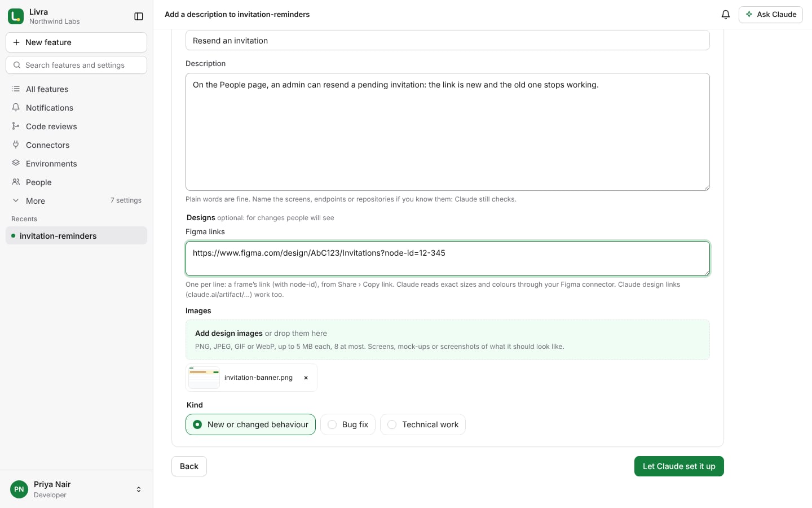Screen dimensions: 812x508
Task: Click Ask Claude button
Action: point(771,15)
